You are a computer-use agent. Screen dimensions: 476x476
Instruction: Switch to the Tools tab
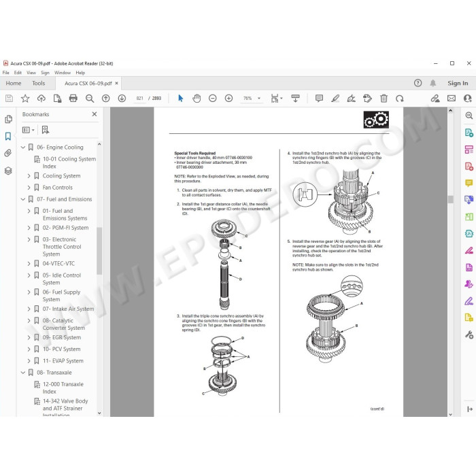click(x=39, y=83)
